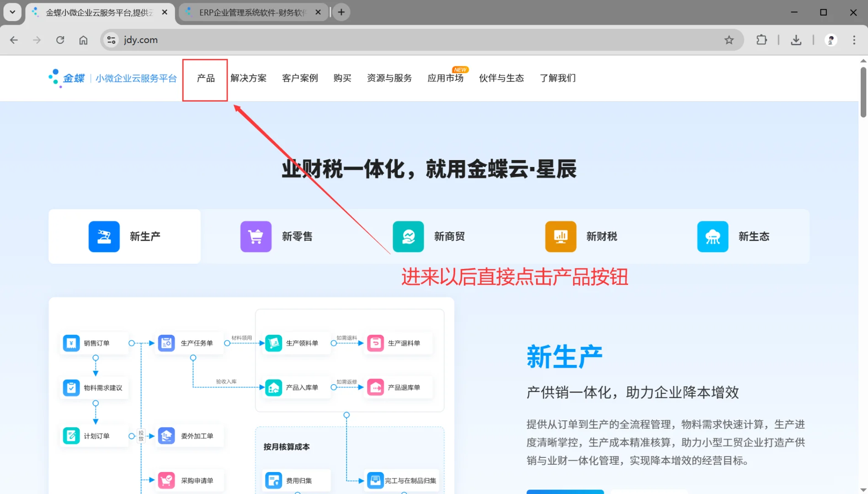The height and width of the screenshot is (494, 868).
Task: Bookmark the page with the star icon
Action: coord(729,40)
